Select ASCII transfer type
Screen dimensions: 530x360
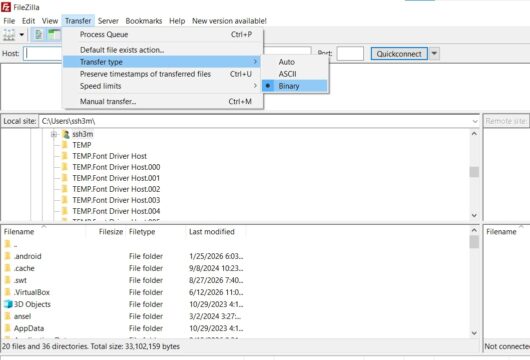pyautogui.click(x=295, y=74)
